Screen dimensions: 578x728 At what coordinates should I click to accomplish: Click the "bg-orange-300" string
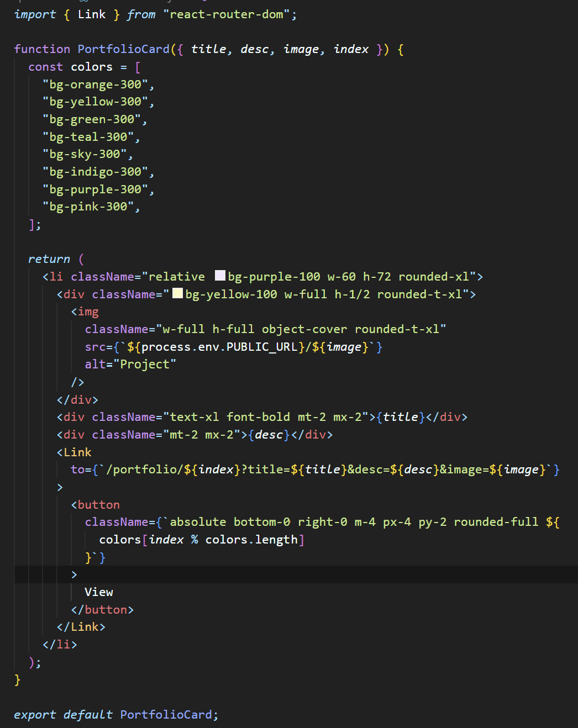[x=96, y=85]
